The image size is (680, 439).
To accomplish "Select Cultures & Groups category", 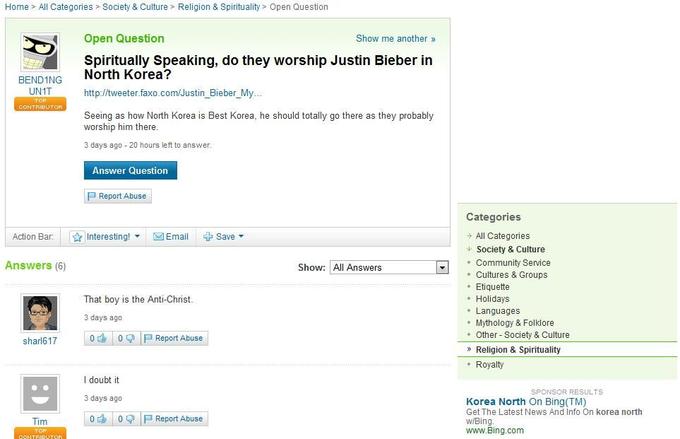I will (511, 275).
